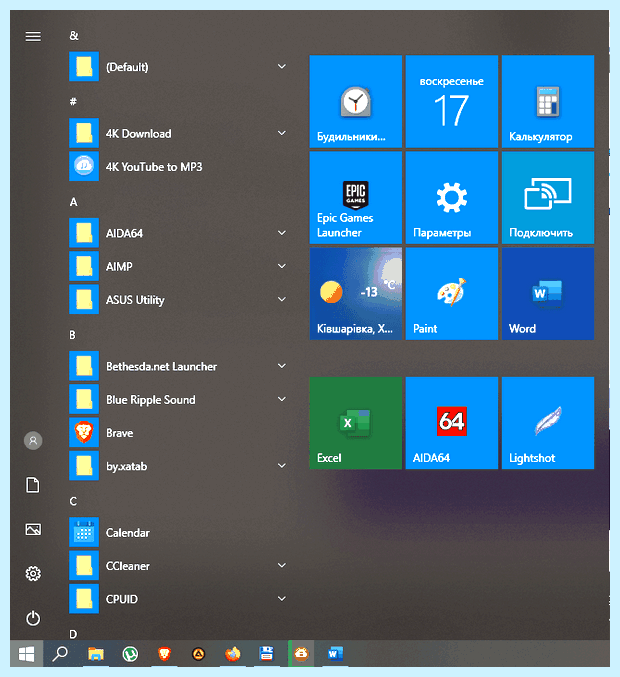Image resolution: width=620 pixels, height=677 pixels.
Task: Open Word from the taskbar
Action: (x=335, y=654)
